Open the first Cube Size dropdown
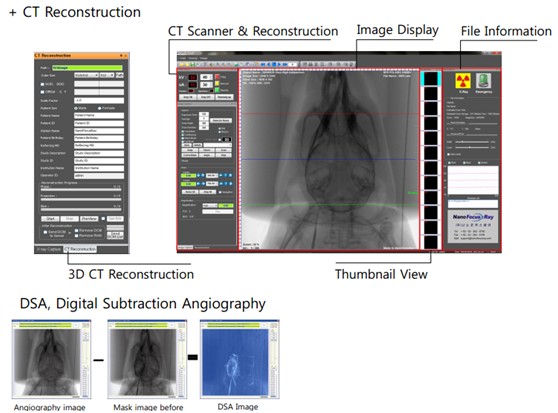The image size is (558, 413). tap(86, 75)
